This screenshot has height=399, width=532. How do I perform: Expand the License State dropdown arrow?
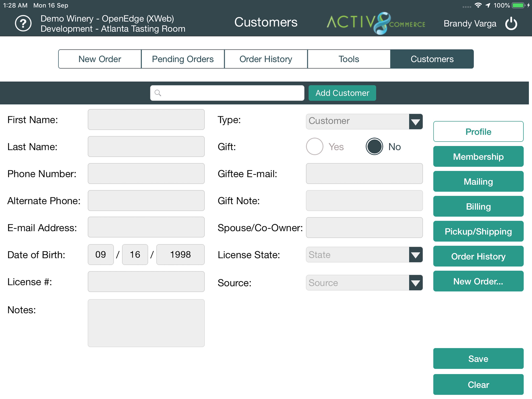point(416,255)
